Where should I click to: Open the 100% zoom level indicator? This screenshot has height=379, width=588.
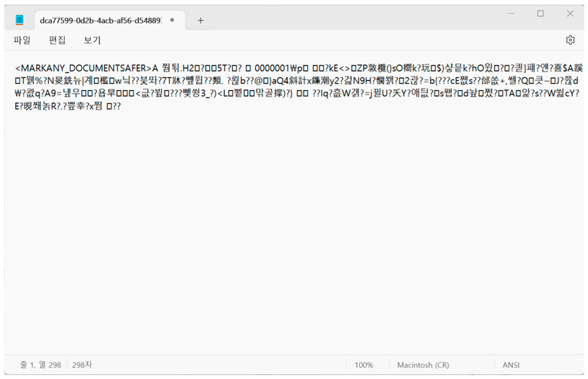[x=364, y=365]
